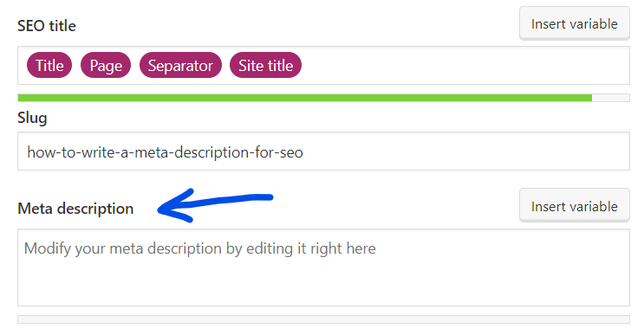Image resolution: width=644 pixels, height=335 pixels.
Task: Click the slug text how-to-write-a-meta-description-for-seo
Action: (165, 152)
